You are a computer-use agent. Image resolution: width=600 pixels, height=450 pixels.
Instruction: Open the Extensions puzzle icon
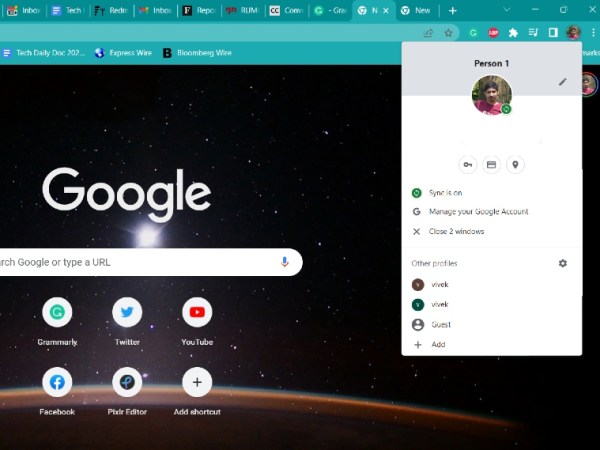(x=513, y=33)
